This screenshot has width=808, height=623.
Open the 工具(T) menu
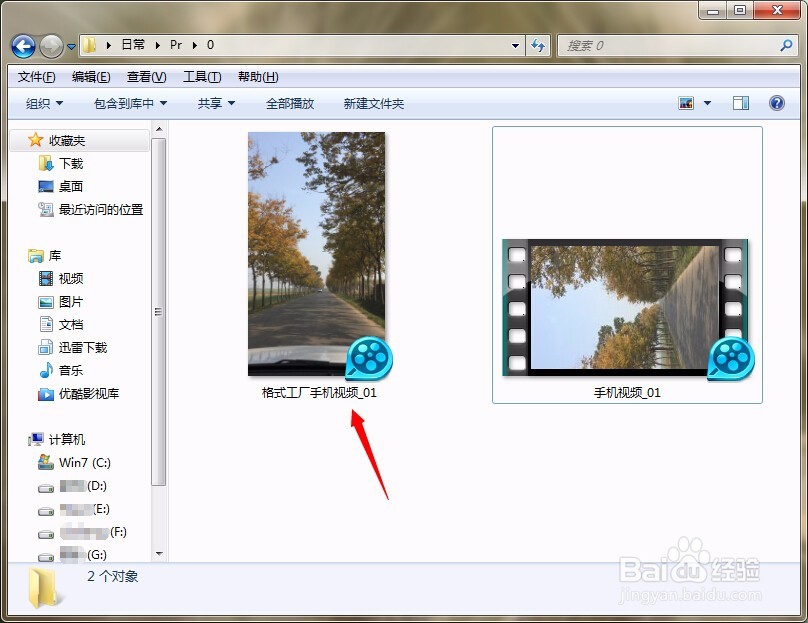[x=202, y=77]
